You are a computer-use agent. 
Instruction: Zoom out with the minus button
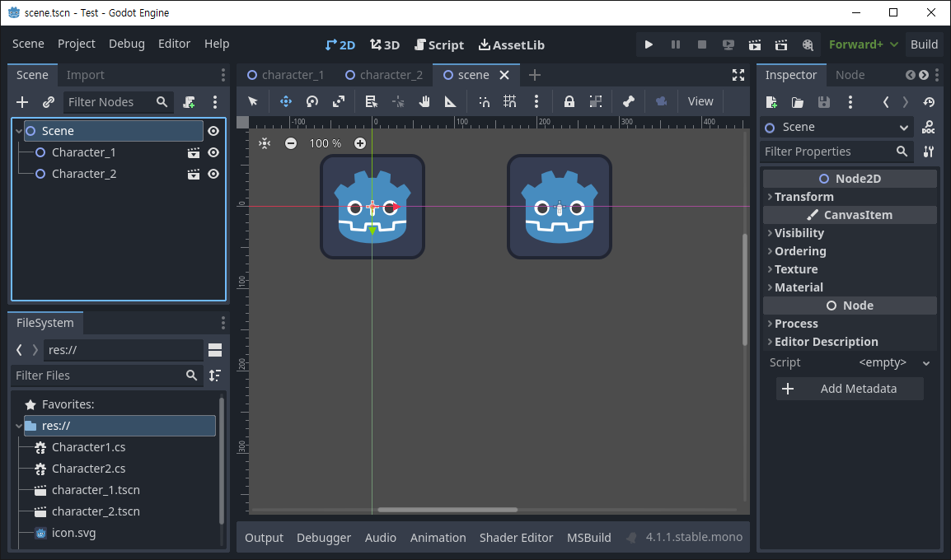point(291,143)
